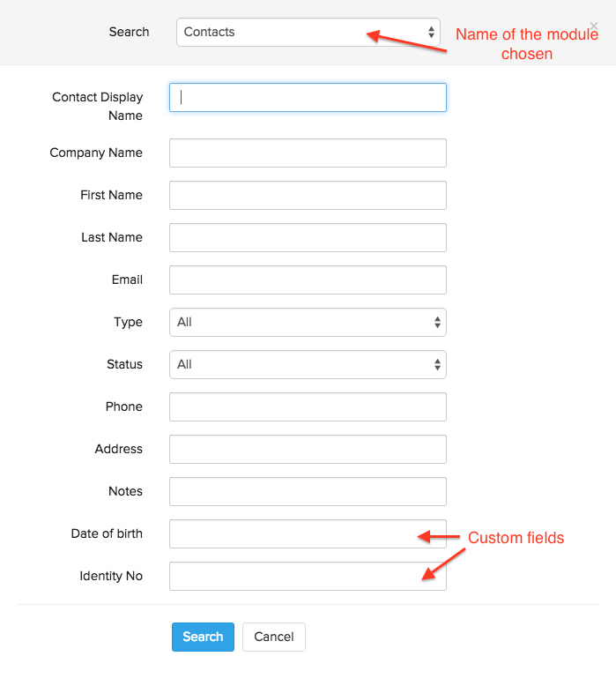Focus the Contact Display Name field
Viewport: 616px width, 686px height.
coord(308,97)
